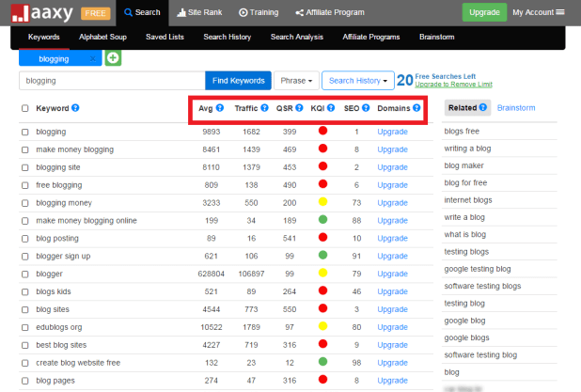Open Brainstorm in the black submenu bar
Viewport: 581px width, 392px height.
click(x=437, y=37)
